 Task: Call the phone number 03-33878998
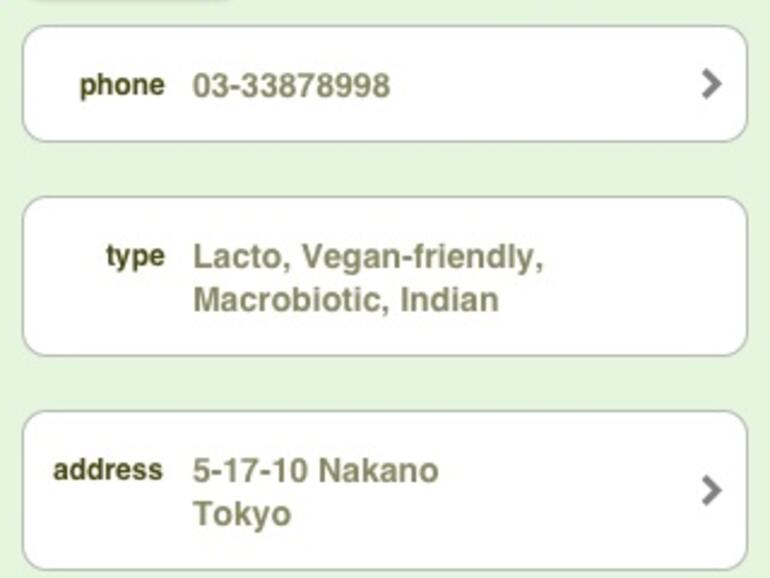[x=291, y=86]
